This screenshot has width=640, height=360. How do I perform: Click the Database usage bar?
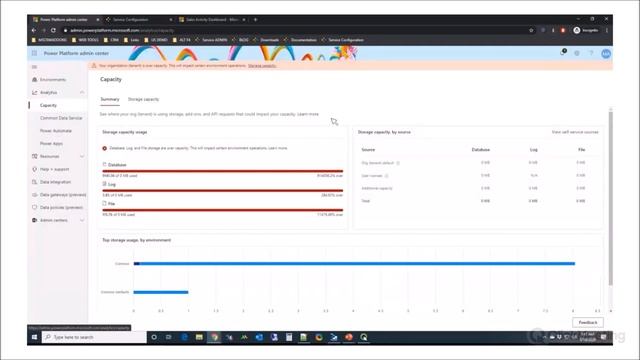[x=222, y=171]
